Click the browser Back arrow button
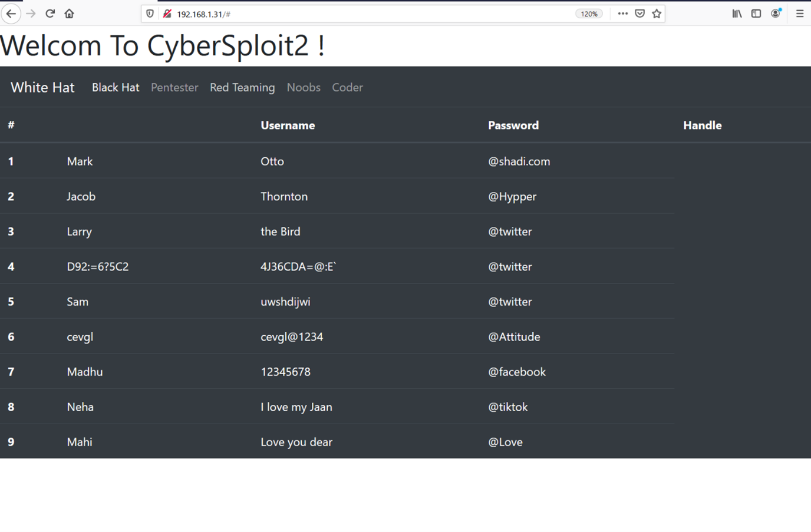 point(11,14)
